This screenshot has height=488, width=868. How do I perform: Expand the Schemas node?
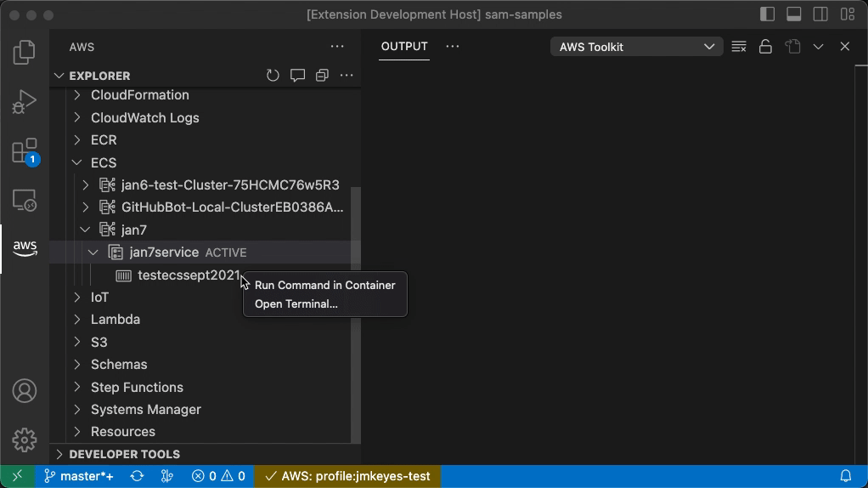tap(77, 364)
